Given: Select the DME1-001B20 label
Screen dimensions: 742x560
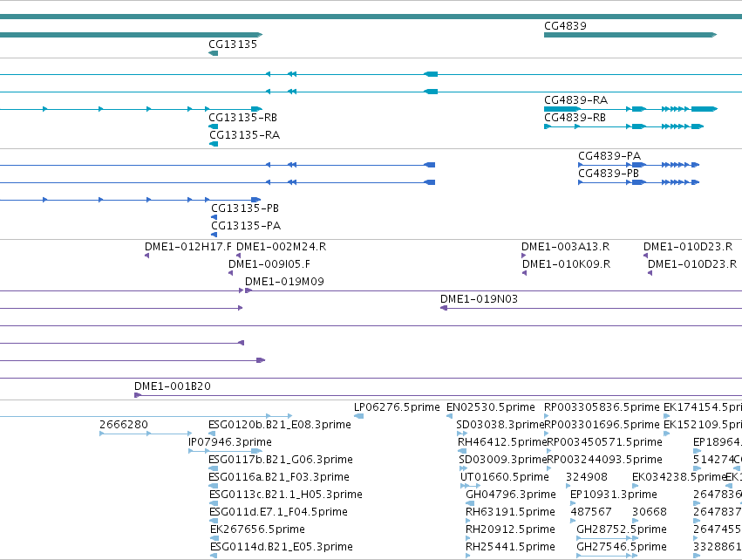Looking at the screenshot, I should tap(173, 386).
